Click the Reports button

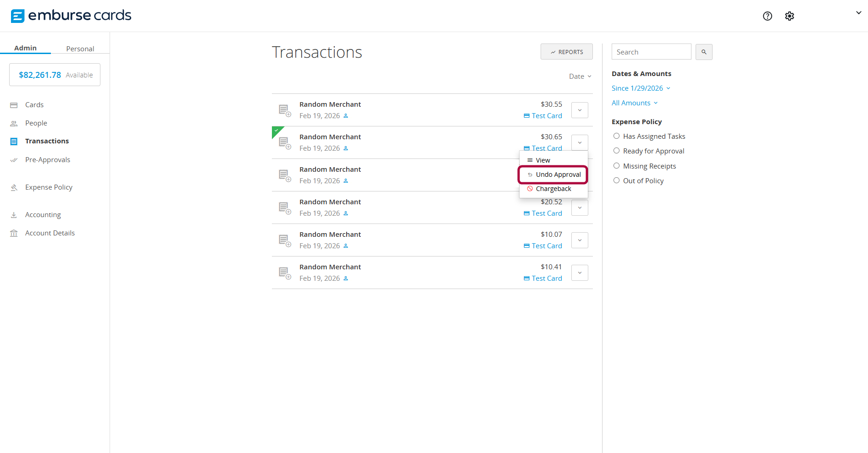click(566, 52)
